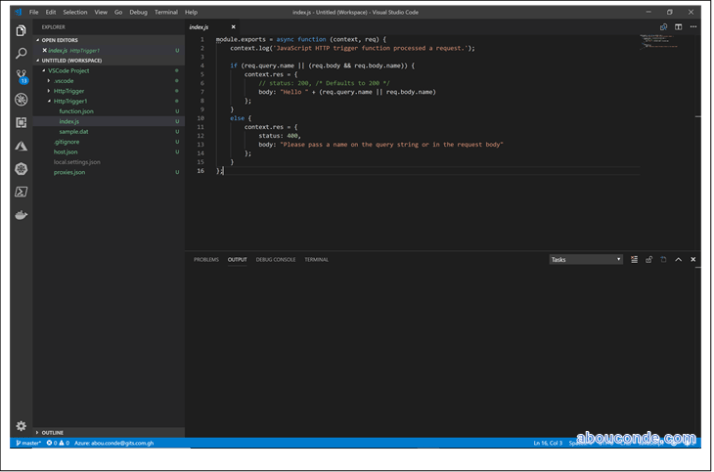The width and height of the screenshot is (714, 472).
Task: Collapse the HttpTrigger1 folder
Action: [70, 101]
